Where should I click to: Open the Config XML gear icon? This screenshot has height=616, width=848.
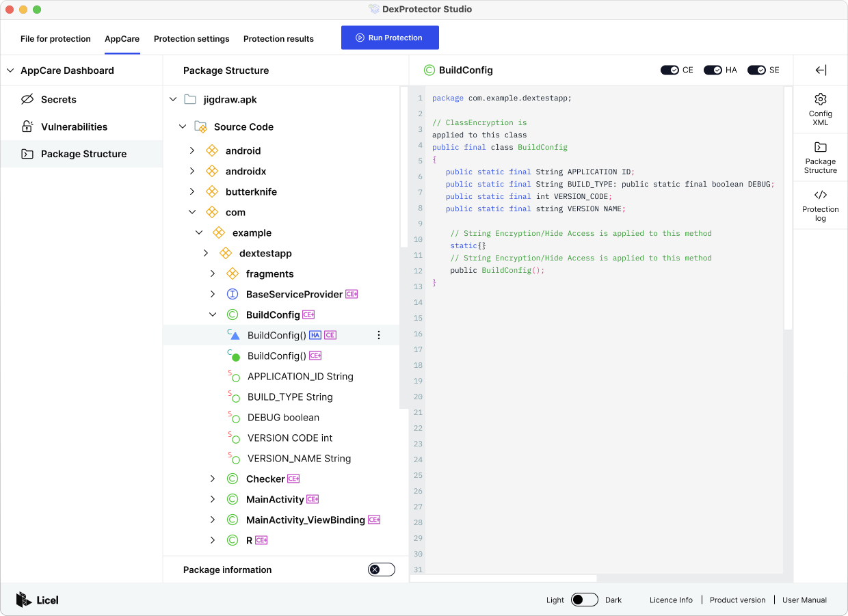point(821,99)
